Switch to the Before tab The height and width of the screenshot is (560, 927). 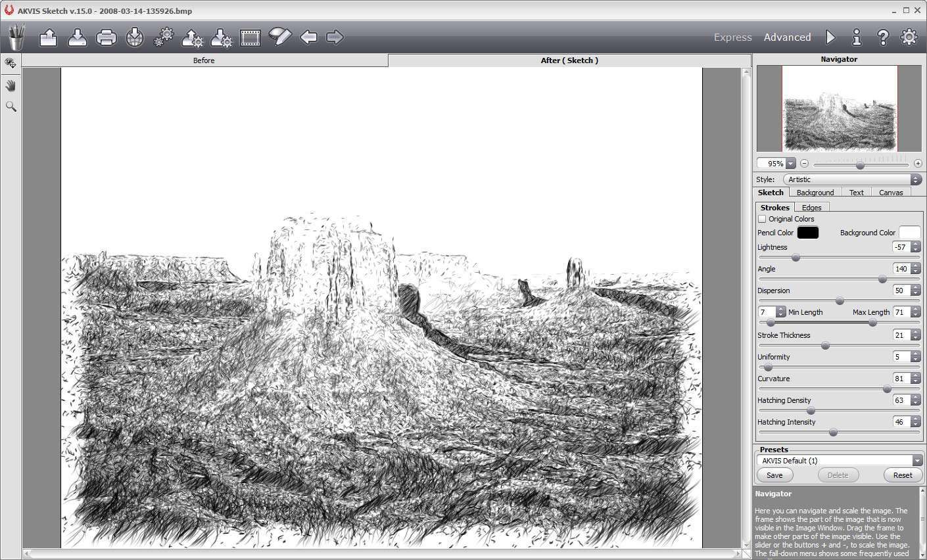click(204, 60)
